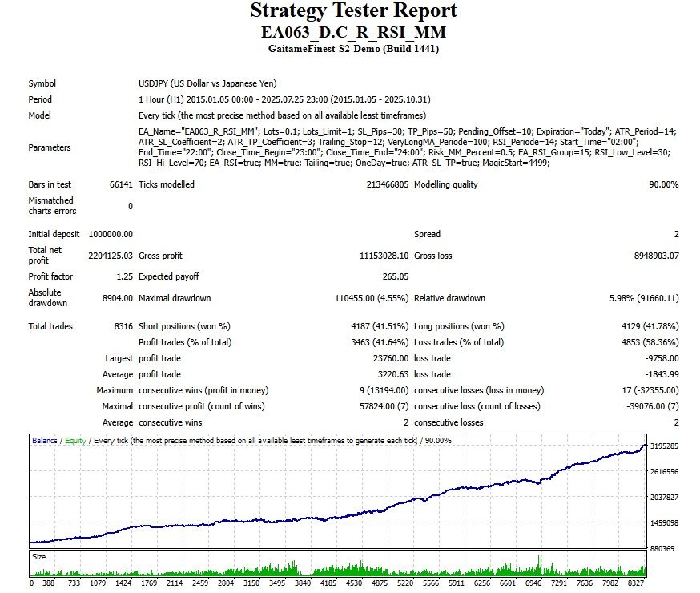
Task: Click the 3195285 y-axis label
Action: coord(664,446)
